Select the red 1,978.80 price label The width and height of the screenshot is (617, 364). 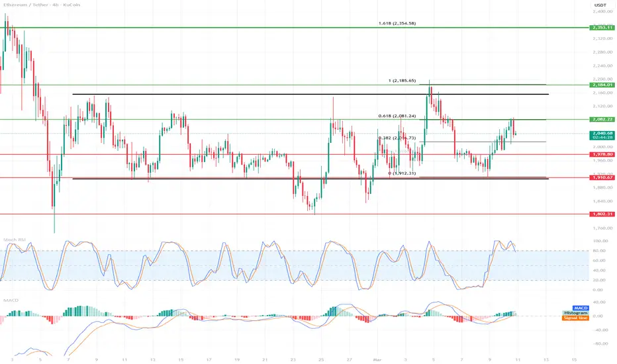pos(602,154)
